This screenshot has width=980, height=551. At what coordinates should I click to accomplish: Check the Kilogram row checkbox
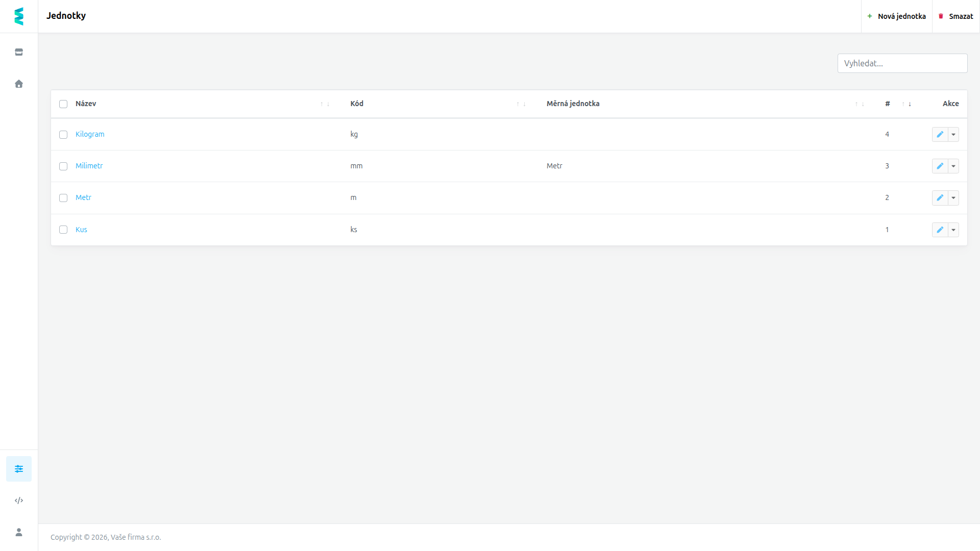63,135
